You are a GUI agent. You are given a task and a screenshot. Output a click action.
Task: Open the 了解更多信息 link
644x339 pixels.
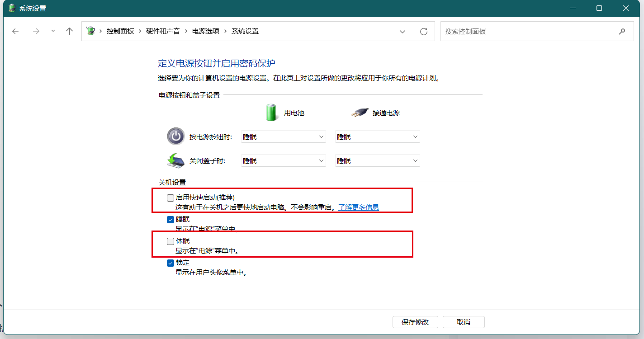(358, 207)
